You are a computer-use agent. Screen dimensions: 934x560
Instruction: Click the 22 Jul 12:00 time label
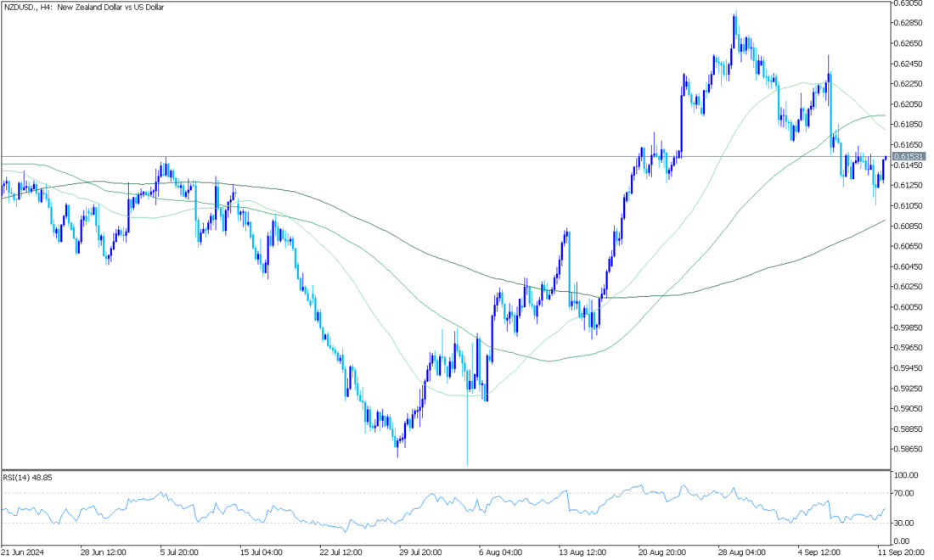tap(340, 552)
